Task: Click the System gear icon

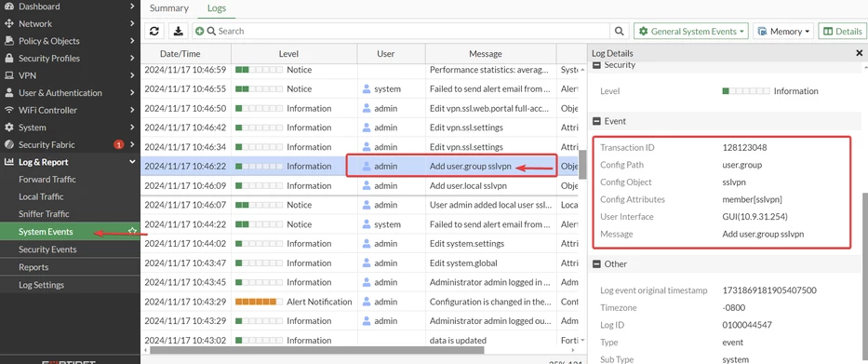Action: [9, 128]
